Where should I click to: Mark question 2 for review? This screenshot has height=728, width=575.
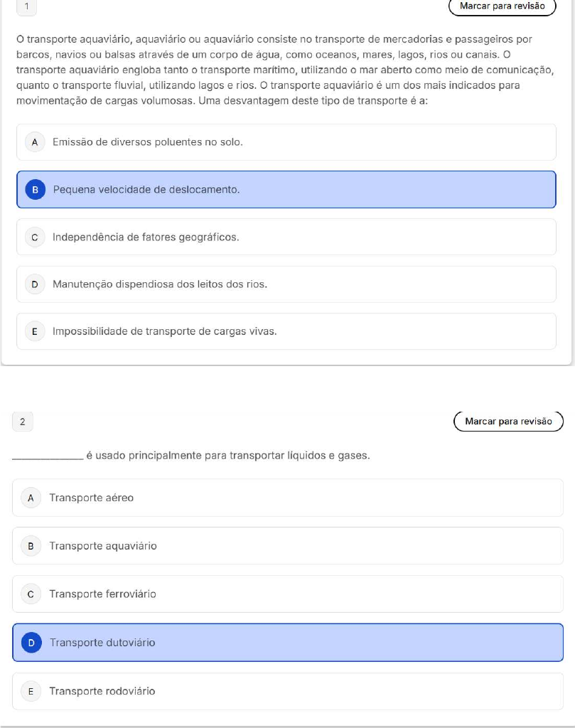click(x=508, y=421)
